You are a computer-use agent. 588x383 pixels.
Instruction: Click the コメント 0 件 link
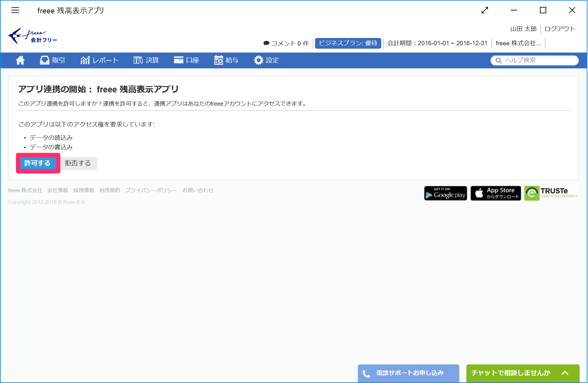(286, 43)
